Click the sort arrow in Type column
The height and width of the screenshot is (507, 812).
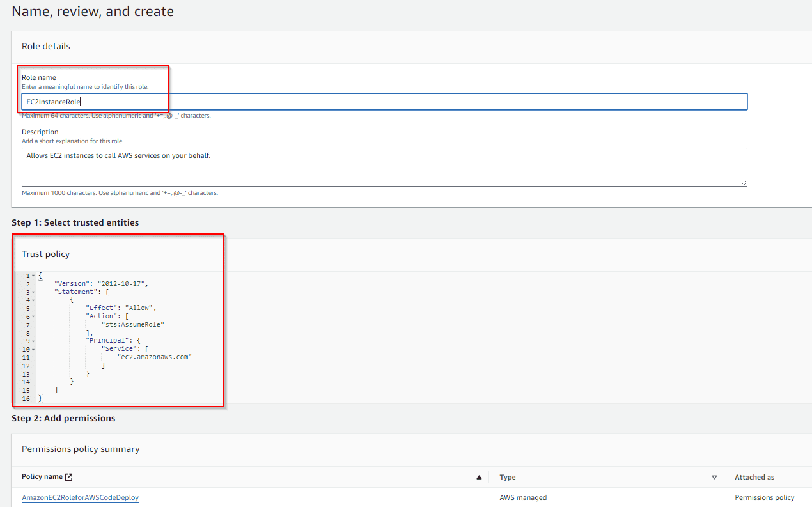(714, 478)
